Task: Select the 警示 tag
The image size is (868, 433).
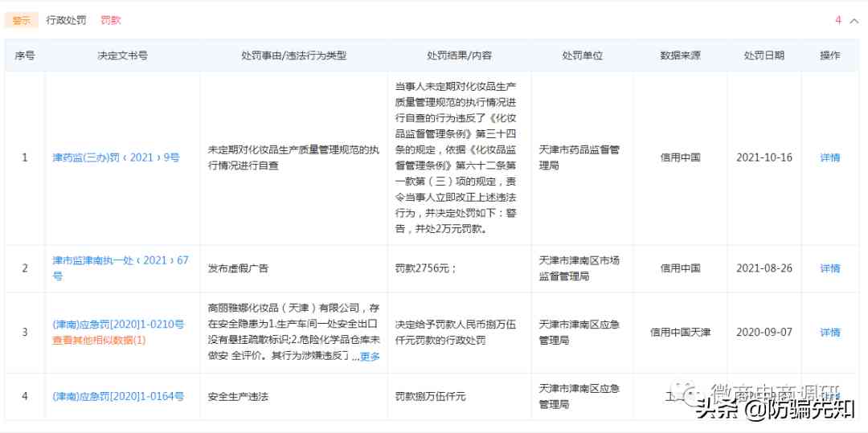Action: 21,20
